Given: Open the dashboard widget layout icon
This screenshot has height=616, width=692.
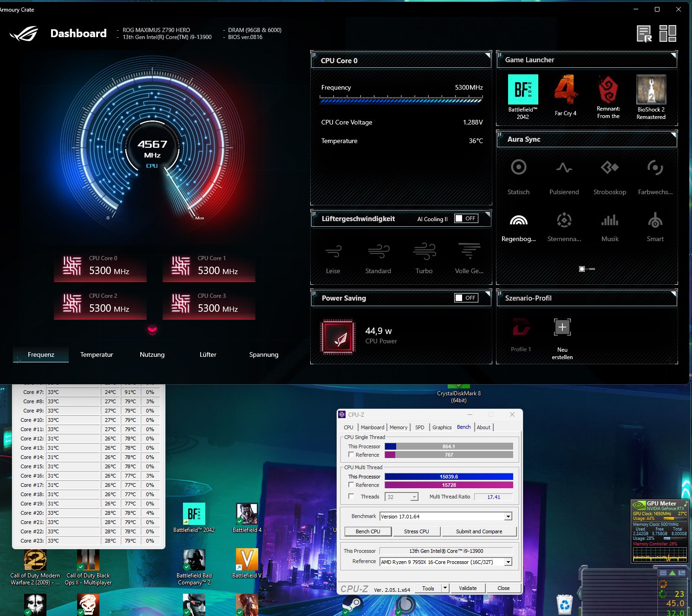Looking at the screenshot, I should tap(668, 34).
